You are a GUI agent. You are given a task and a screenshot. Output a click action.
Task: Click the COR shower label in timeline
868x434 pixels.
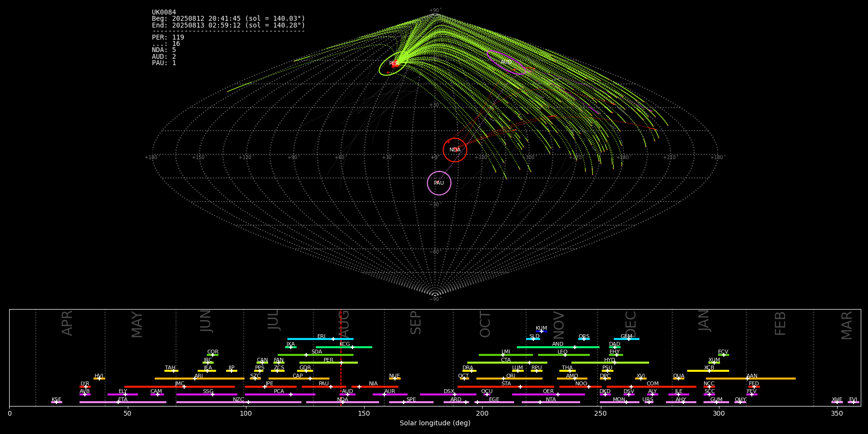213,352
